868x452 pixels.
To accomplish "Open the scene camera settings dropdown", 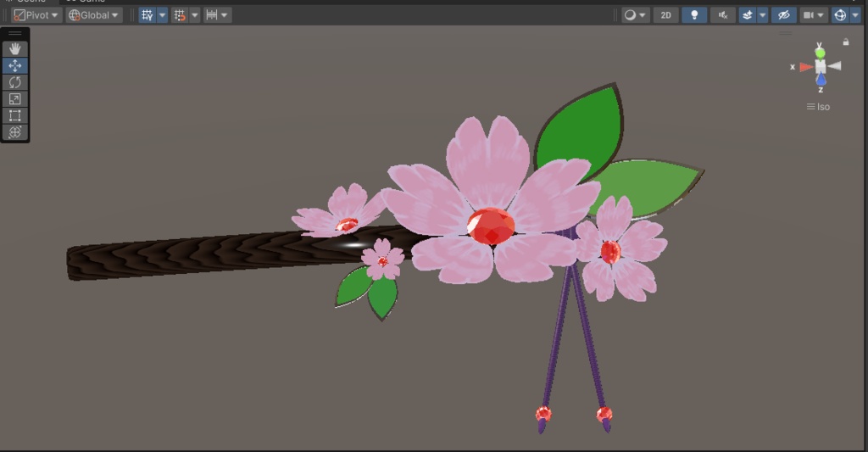I will point(814,15).
